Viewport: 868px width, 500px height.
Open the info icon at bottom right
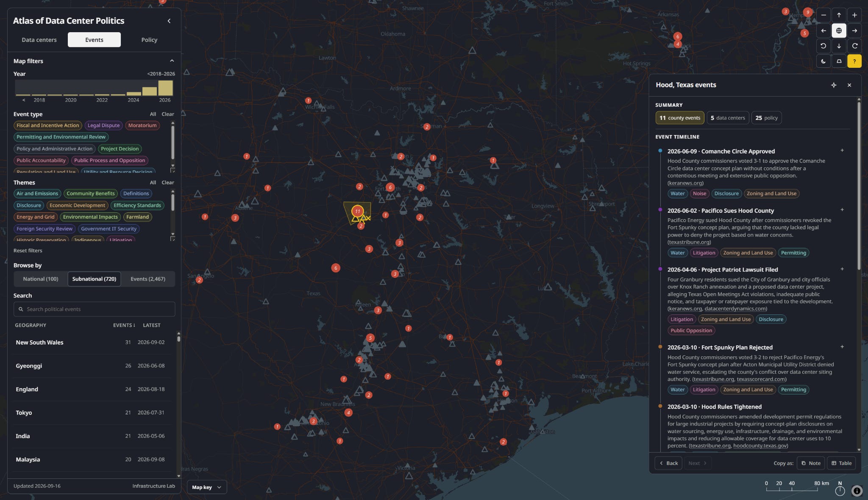point(857,491)
